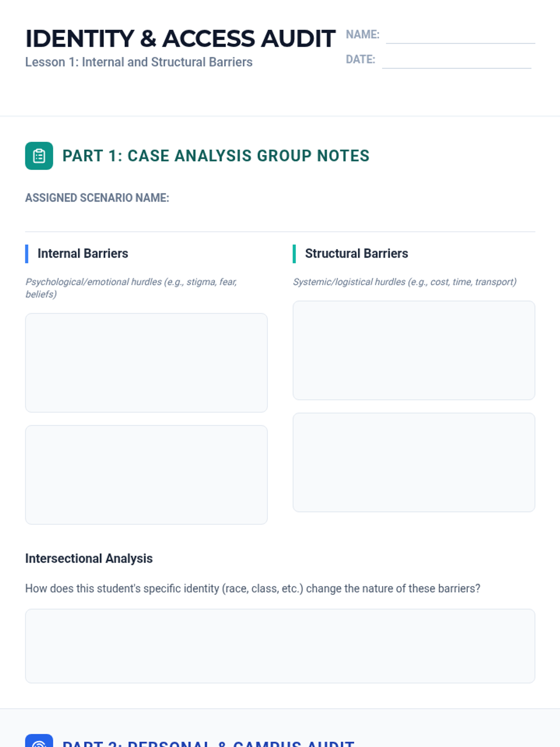
Task: Click the blue Part 2 section icon
Action: (39, 740)
